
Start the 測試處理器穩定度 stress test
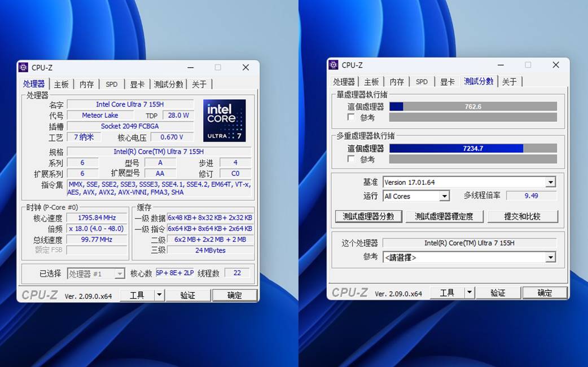[444, 216]
